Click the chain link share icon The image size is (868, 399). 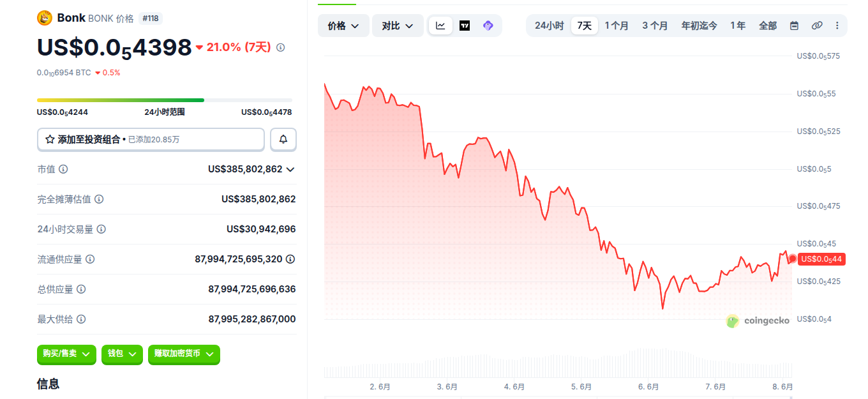click(x=817, y=26)
